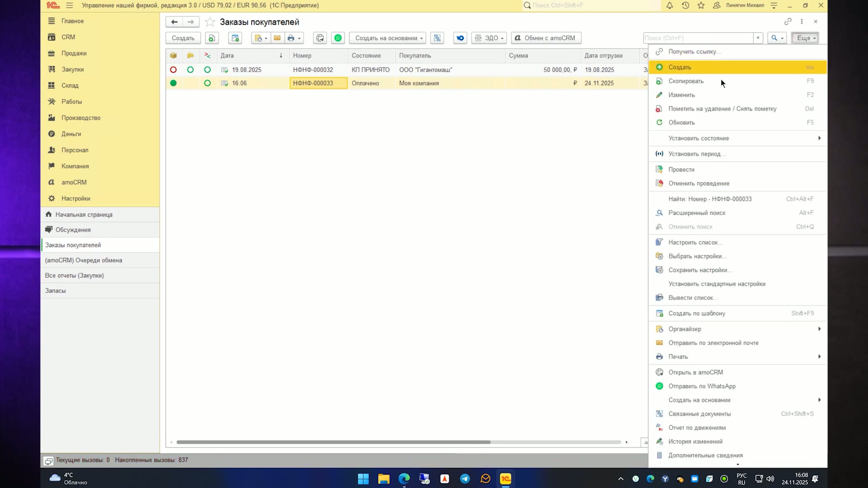Viewport: 868px width, 488px height.
Task: Click the link icon in the form header
Action: [x=788, y=22]
